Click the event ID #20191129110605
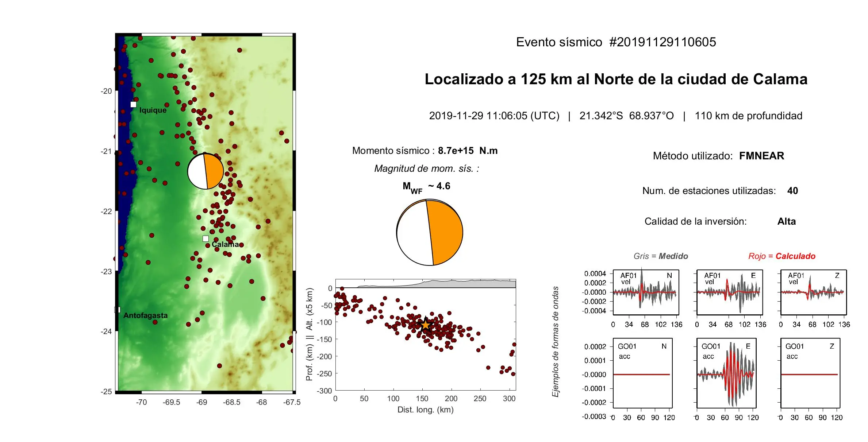868x442 pixels. [x=662, y=42]
